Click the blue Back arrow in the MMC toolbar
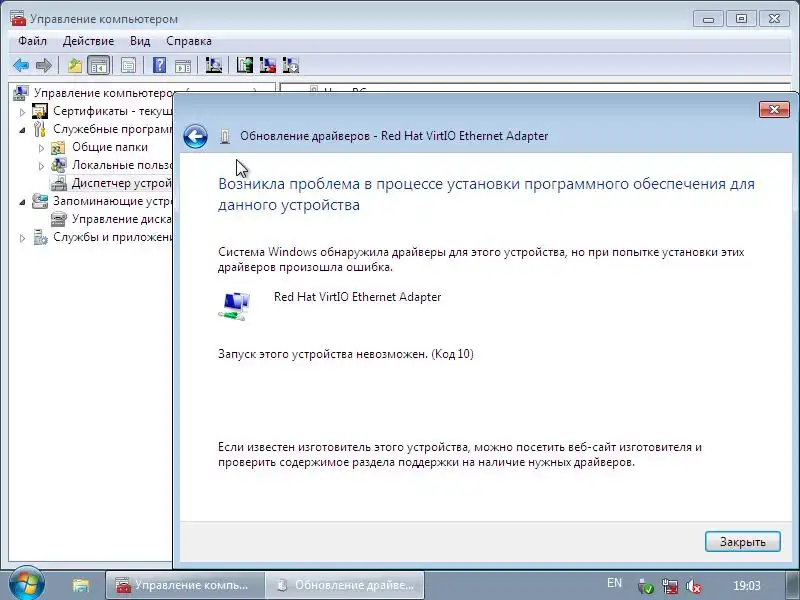800x600 pixels. [21, 65]
